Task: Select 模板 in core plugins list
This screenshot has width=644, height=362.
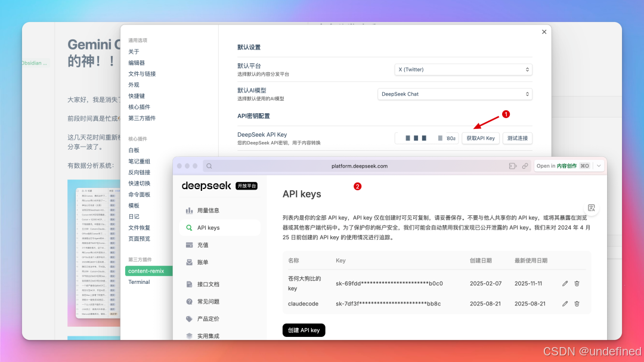Action: [x=134, y=206]
